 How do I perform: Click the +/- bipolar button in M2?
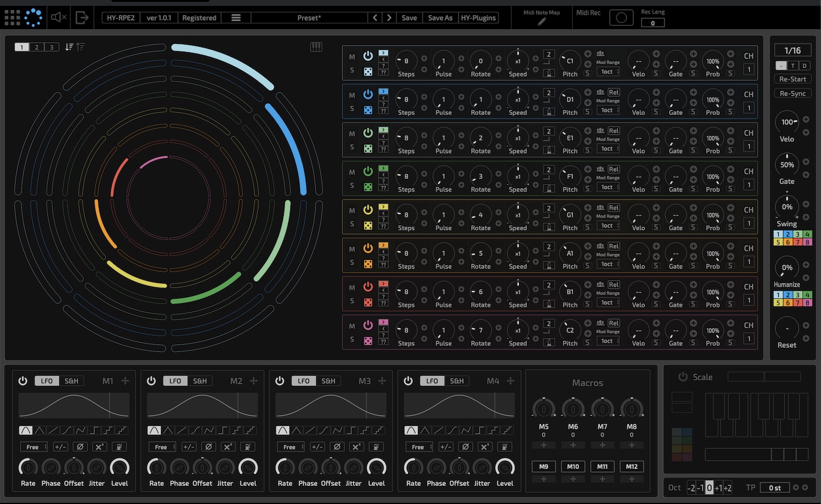click(189, 447)
